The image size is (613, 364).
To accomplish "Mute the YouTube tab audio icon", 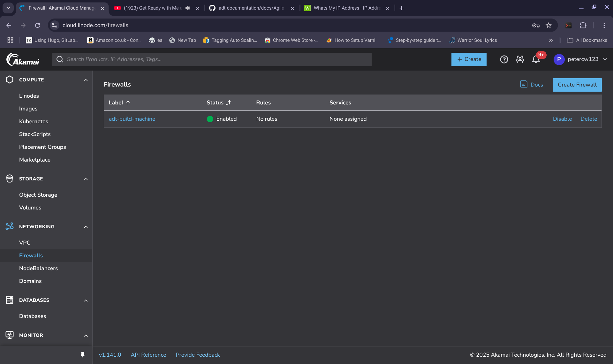I will point(188,8).
